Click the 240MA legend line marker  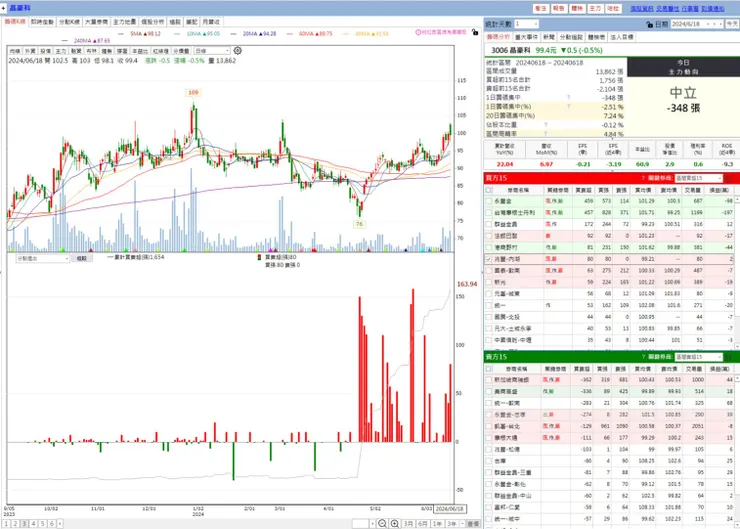[65, 41]
